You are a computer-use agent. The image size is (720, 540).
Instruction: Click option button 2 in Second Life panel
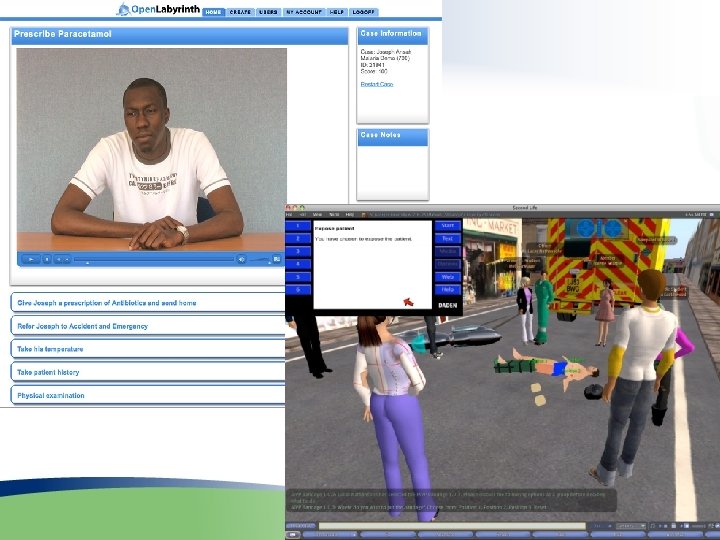click(298, 238)
